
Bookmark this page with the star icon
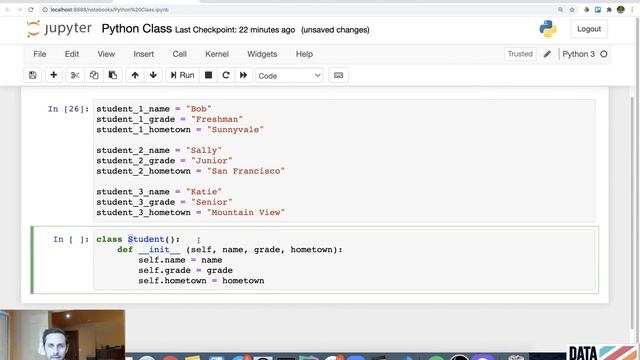572,9
